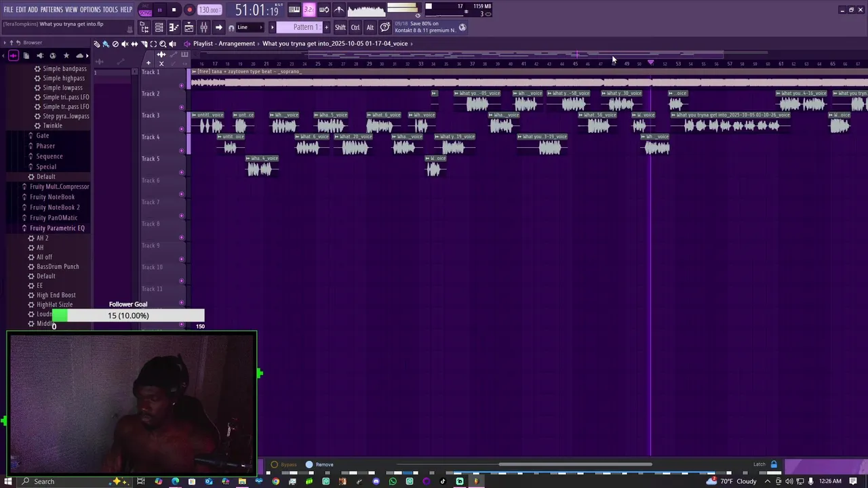Select the Mute tool in playlist toolbar
This screenshot has height=488, width=868.
125,44
